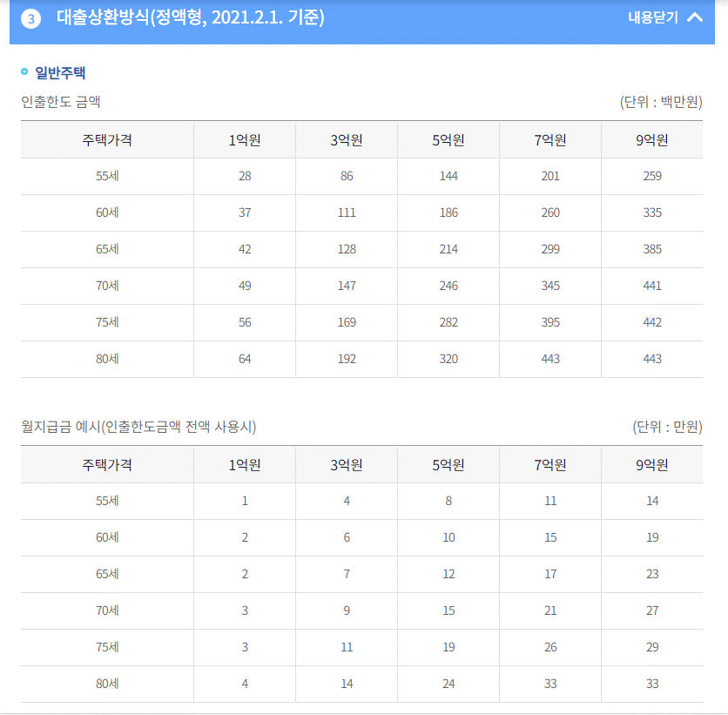Screen dimensions: 728x715
Task: Click 75세 row label in 월지급금 예시 table
Action: click(x=107, y=647)
